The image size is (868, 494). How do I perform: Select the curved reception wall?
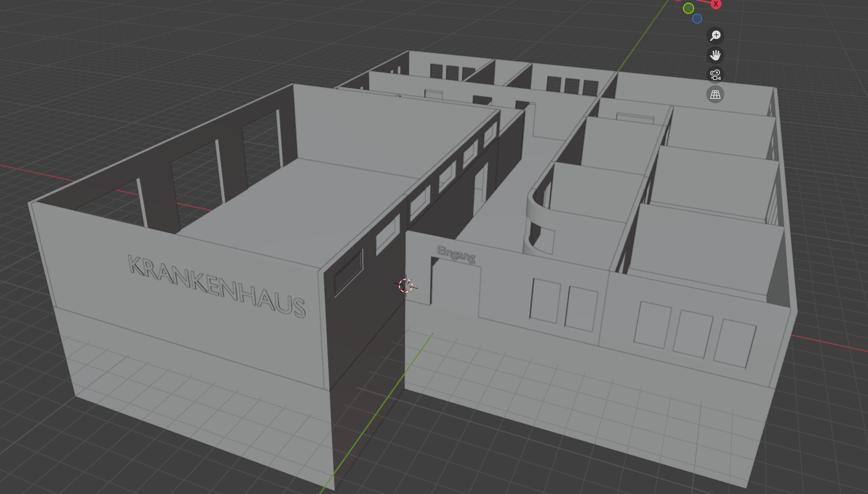coord(538,224)
